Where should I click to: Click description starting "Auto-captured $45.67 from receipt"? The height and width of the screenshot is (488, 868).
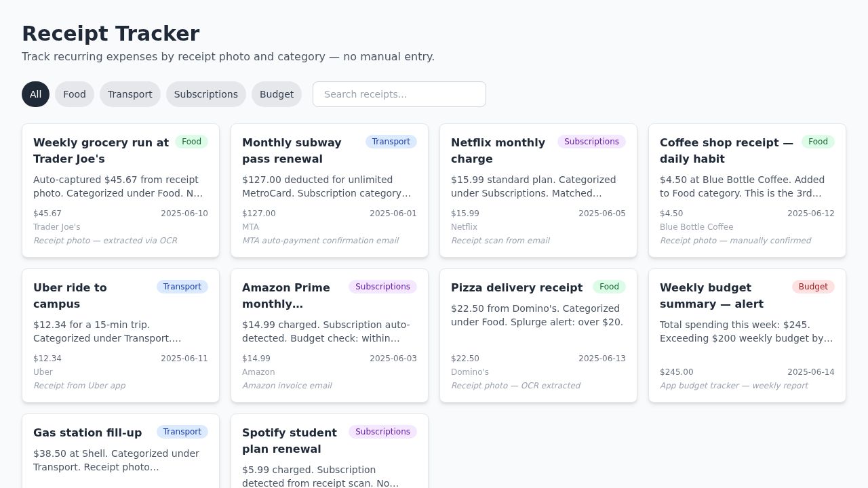click(x=121, y=186)
